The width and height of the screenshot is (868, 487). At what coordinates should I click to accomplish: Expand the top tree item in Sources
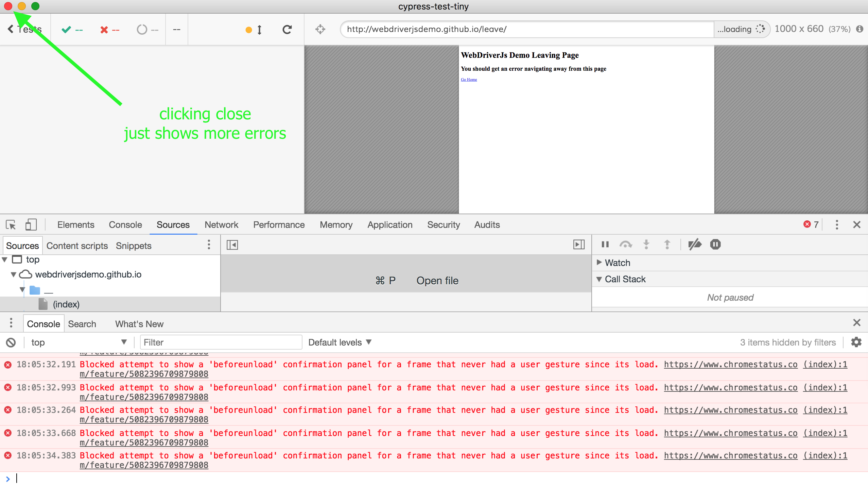(5, 259)
